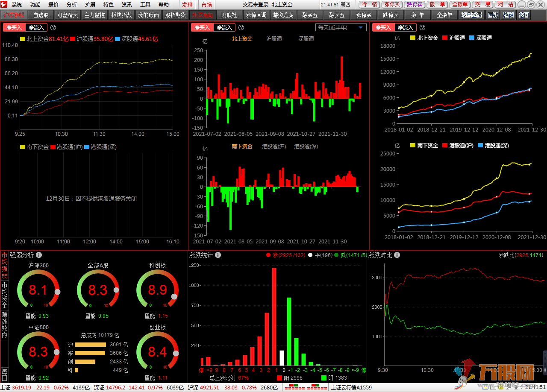Select the 股指期货 toolbar item

click(175, 15)
